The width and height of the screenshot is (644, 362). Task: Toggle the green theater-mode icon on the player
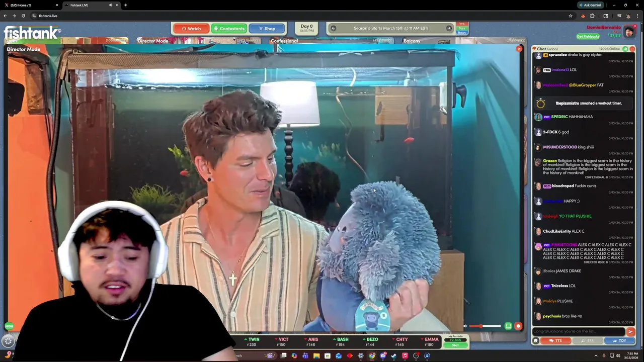508,326
